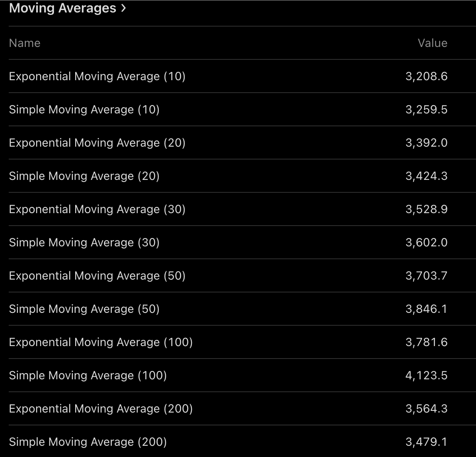Select the Exponential Moving Average (20) row
Image resolution: width=476 pixels, height=457 pixels.
[97, 143]
